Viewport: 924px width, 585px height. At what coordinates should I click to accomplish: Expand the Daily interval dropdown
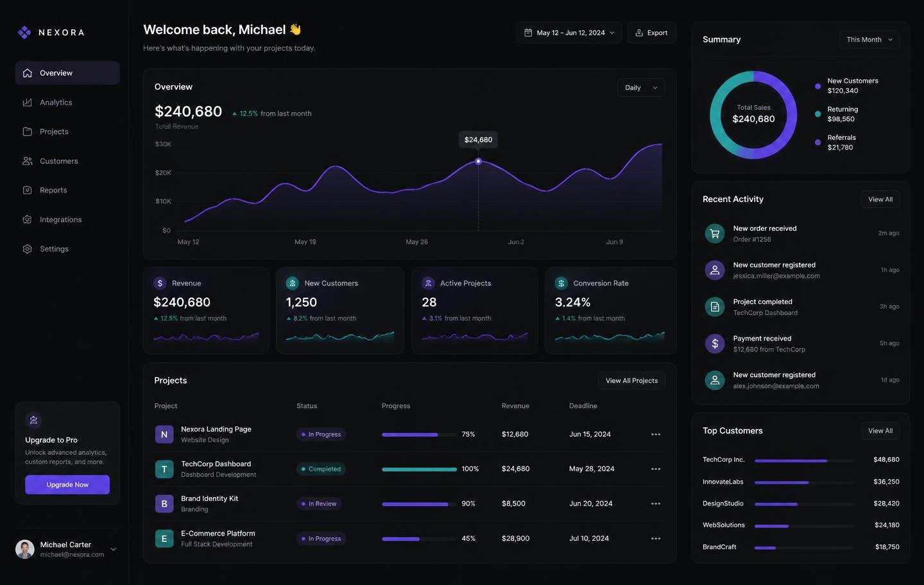pyautogui.click(x=641, y=88)
